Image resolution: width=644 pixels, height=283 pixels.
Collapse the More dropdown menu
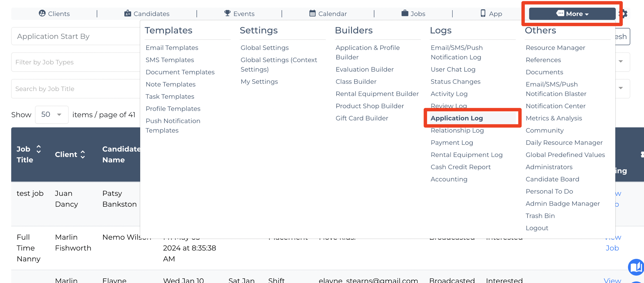click(x=572, y=14)
